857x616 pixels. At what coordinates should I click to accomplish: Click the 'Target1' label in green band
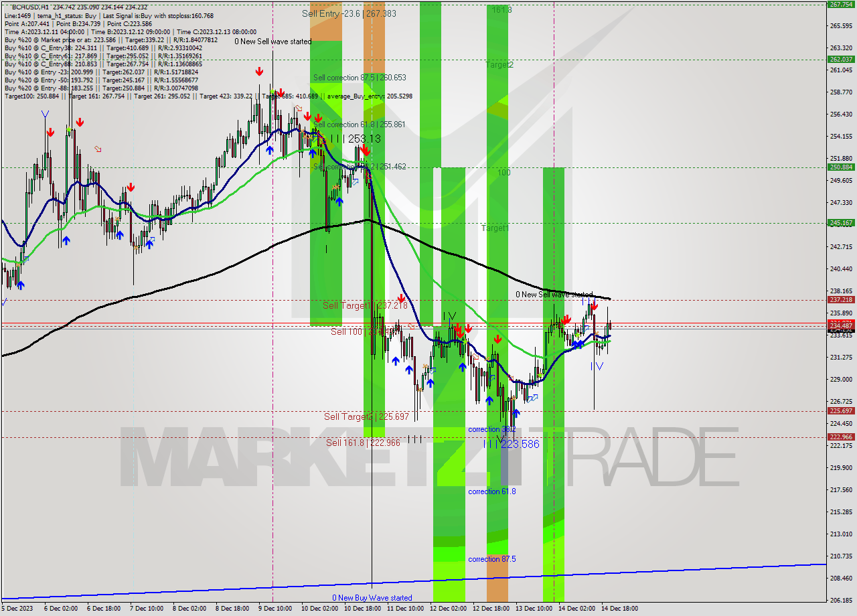495,228
